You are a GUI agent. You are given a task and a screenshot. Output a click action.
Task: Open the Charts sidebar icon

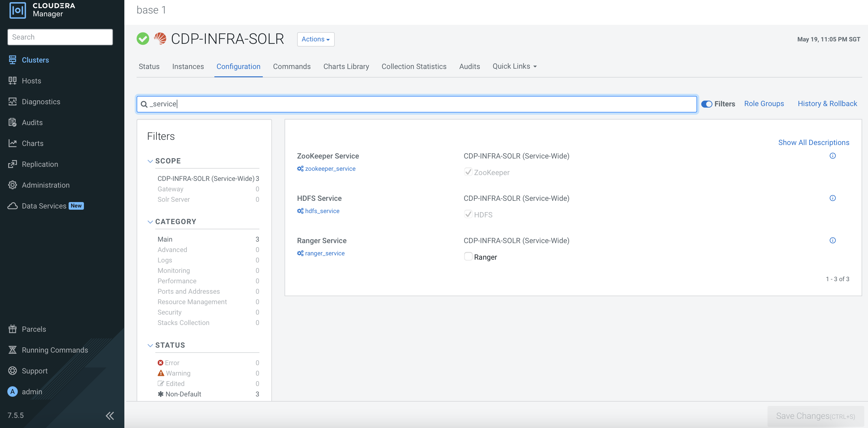[13, 143]
